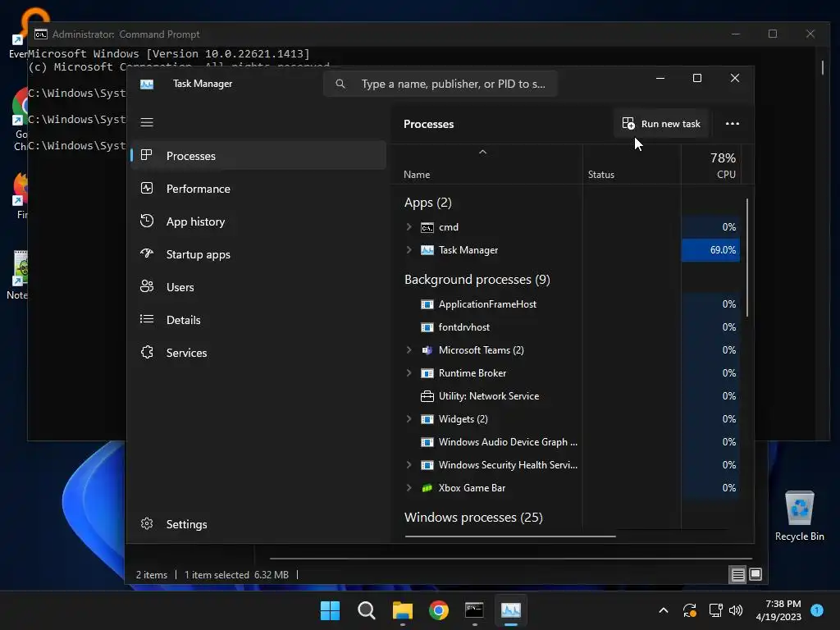Open the Users page
The width and height of the screenshot is (840, 630).
tap(258, 287)
